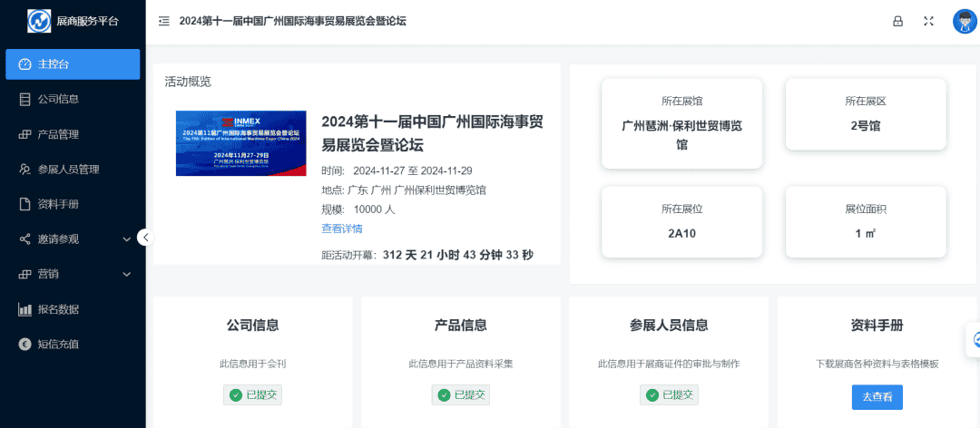Click the 查看详情 link

tap(342, 229)
